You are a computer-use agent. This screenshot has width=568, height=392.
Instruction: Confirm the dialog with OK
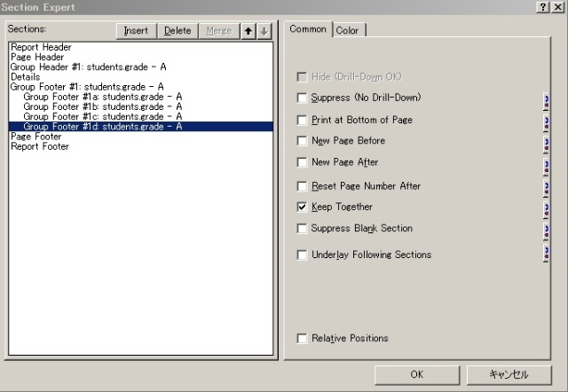click(x=417, y=374)
